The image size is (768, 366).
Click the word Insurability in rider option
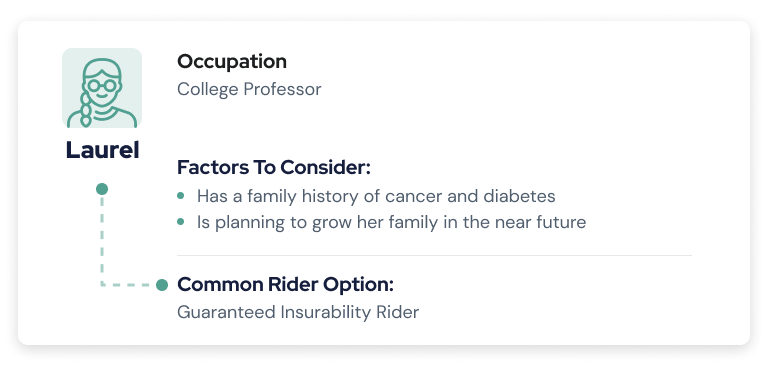(x=325, y=312)
